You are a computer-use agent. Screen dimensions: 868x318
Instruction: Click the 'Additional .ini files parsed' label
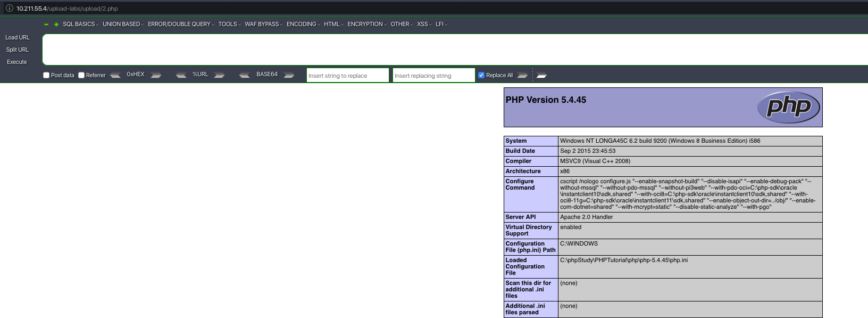coord(525,309)
